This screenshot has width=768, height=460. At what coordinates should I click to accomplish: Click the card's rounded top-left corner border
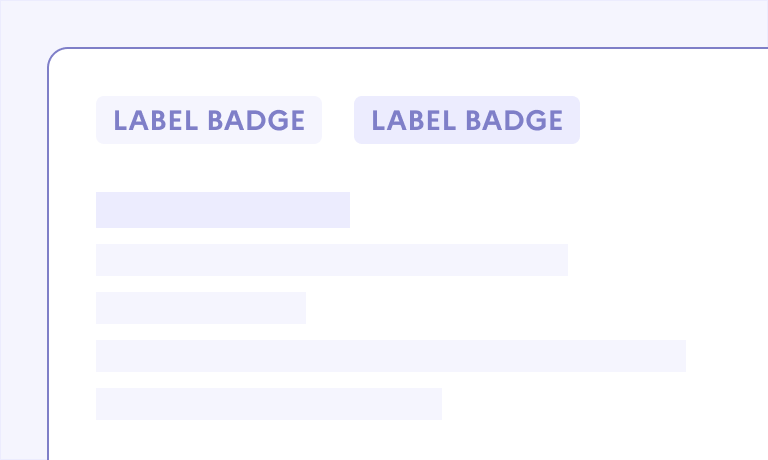coord(53,54)
